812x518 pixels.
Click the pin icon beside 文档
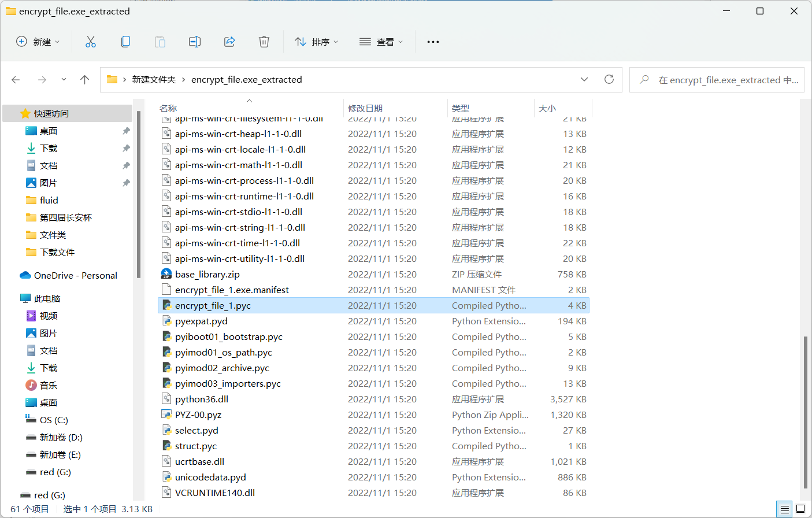point(126,166)
